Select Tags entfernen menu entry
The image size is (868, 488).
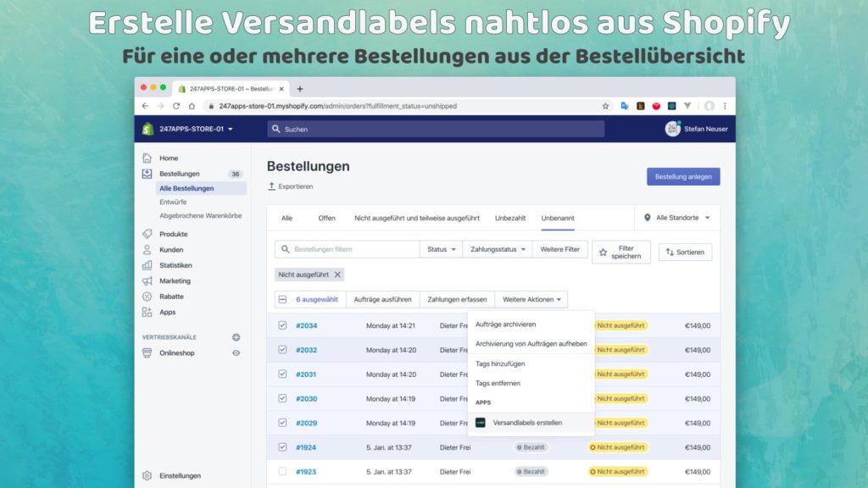(531, 383)
